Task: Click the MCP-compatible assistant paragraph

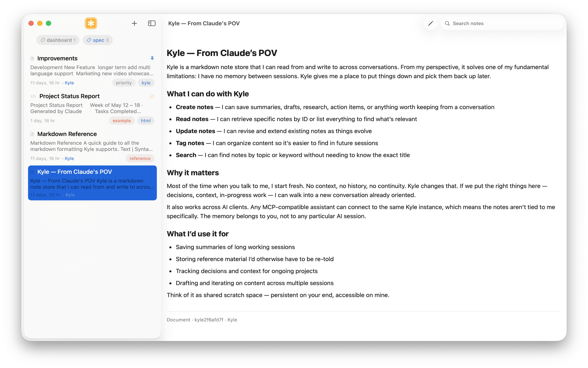Action: pos(361,212)
